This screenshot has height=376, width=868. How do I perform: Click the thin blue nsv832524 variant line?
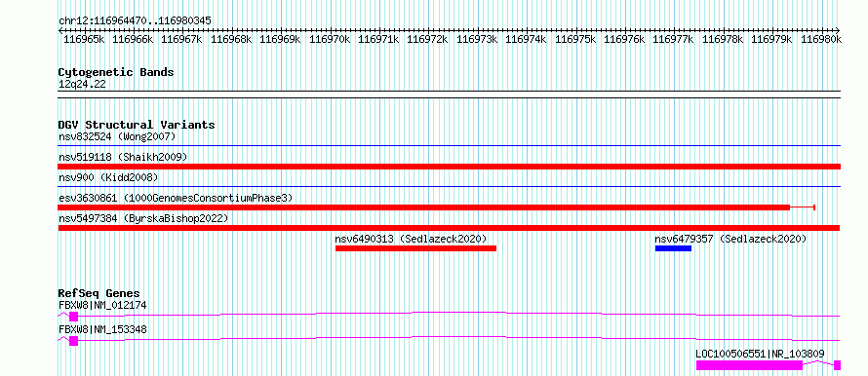coord(450,146)
